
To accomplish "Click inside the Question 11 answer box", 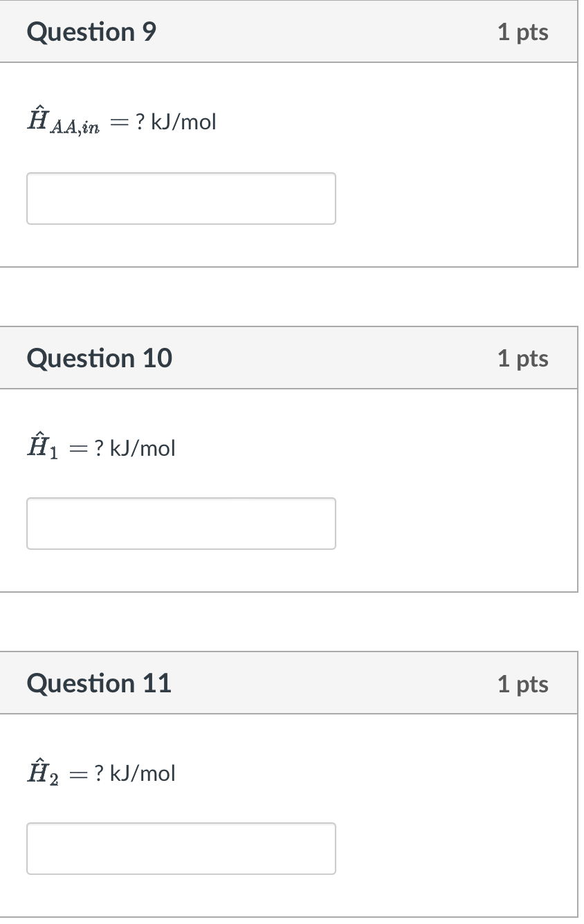I will 181,849.
